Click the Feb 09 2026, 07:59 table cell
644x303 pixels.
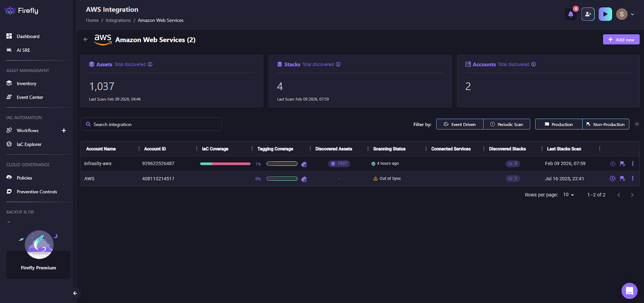coord(565,164)
